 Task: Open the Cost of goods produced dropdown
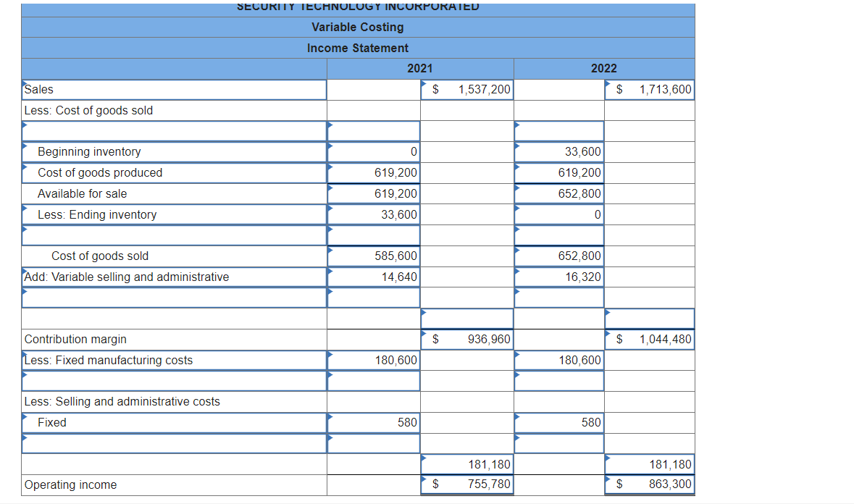tap(175, 173)
